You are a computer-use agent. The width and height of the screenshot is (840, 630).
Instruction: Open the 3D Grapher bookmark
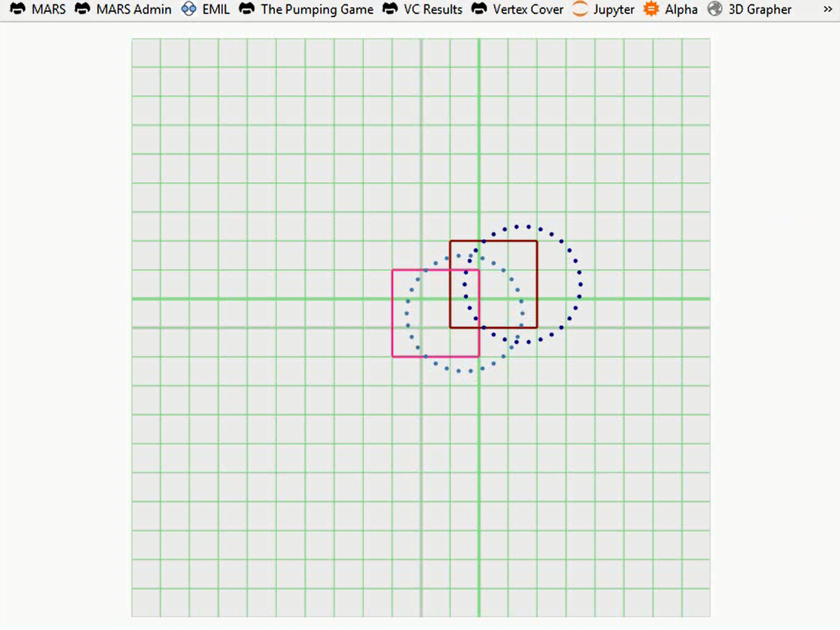(749, 9)
